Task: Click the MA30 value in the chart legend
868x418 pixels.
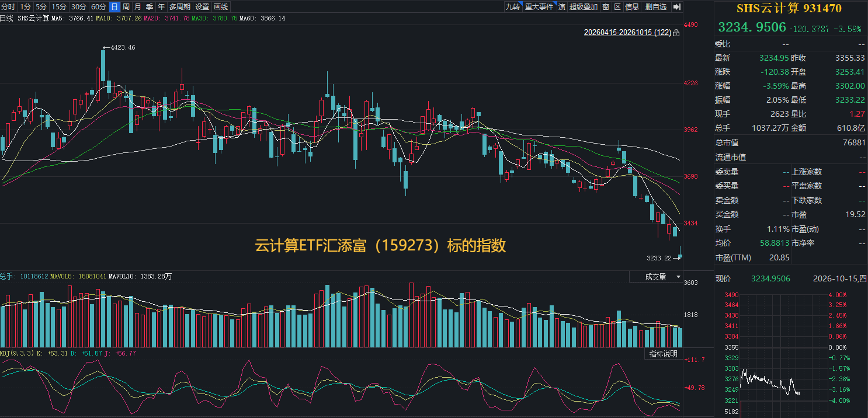Action: click(214, 19)
